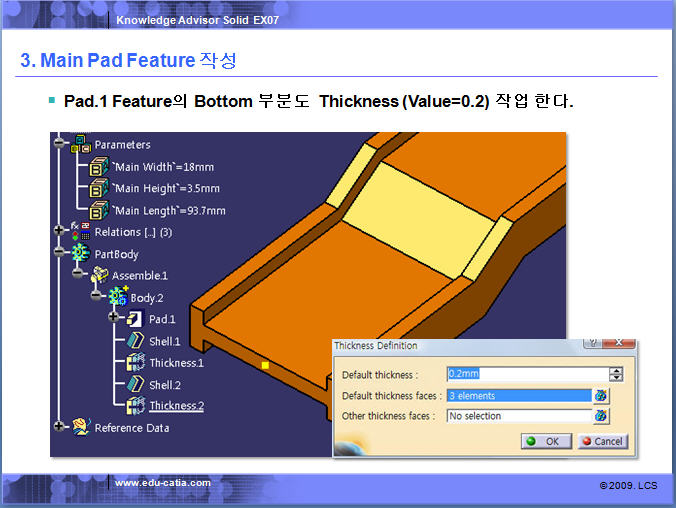Click the Body.2 gear icon
Screen dimensions: 676x508
(118, 297)
